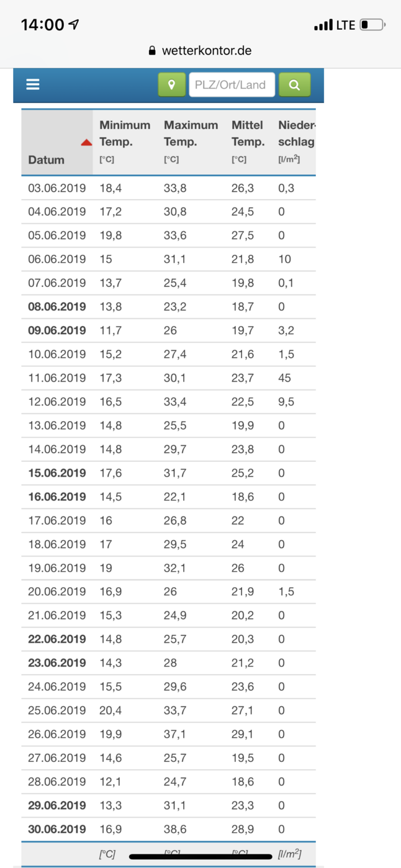Tap the green search magnifier button
This screenshot has height=868, width=401.
(x=295, y=84)
